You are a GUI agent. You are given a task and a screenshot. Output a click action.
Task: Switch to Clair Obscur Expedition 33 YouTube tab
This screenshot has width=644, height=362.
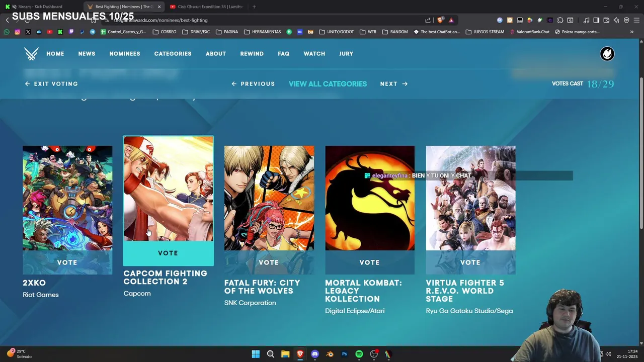click(x=206, y=7)
